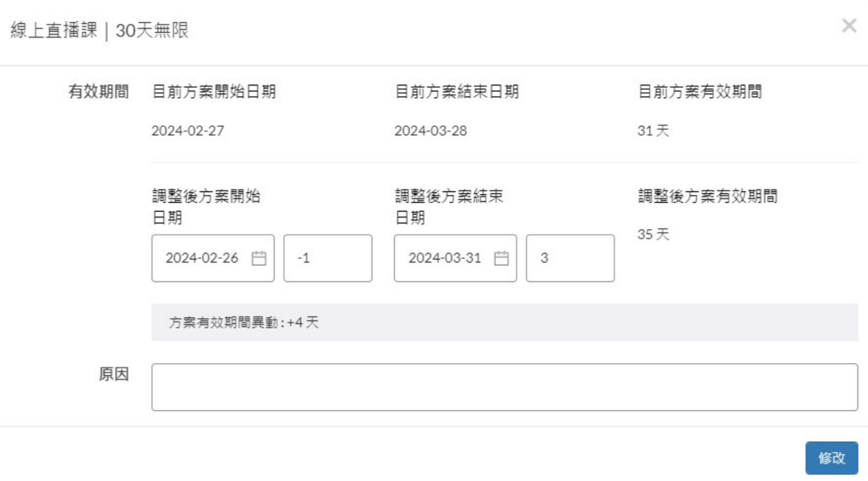Viewport: 868px width, 481px height.
Task: Click the 31 天 current validity value
Action: click(x=653, y=131)
